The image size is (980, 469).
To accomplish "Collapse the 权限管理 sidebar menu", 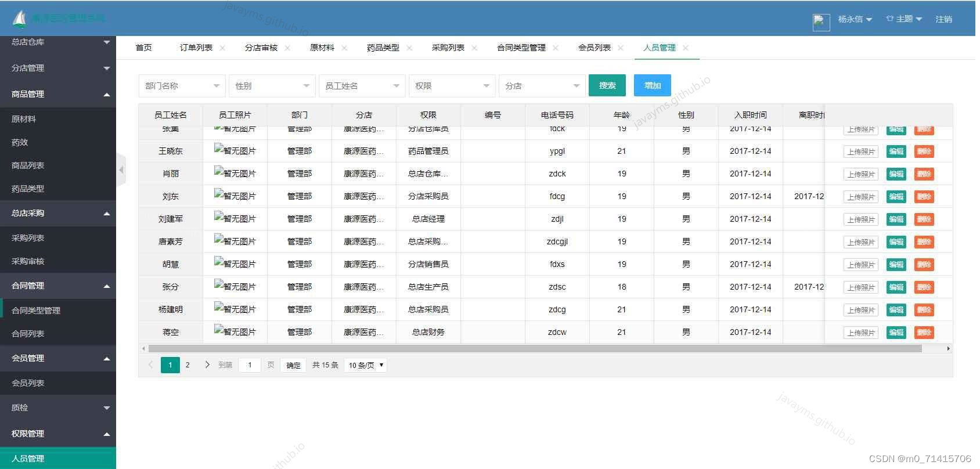I will [x=58, y=434].
